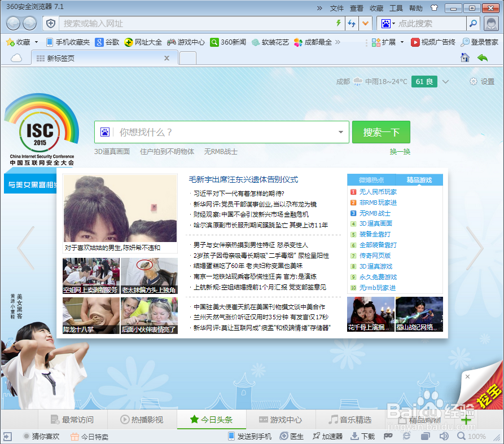Click the 无人民币玩家 ranked link
The height and width of the screenshot is (444, 504).
(378, 192)
